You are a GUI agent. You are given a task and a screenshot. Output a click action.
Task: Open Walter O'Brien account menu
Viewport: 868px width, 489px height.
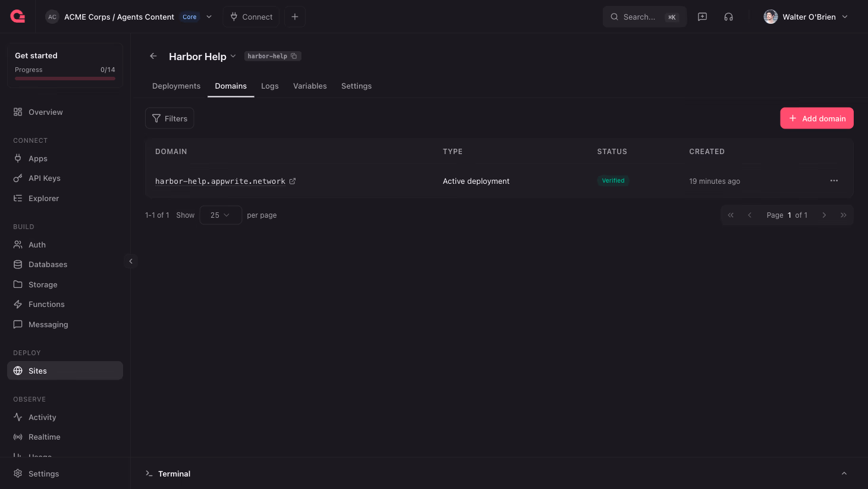point(806,17)
